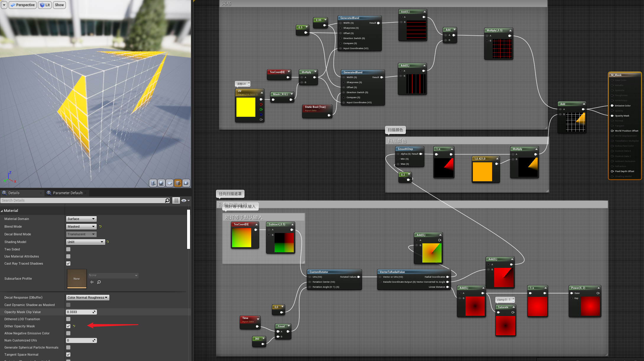This screenshot has height=361, width=644.
Task: Toggle Cast Ray Traced Shadows checkbox
Action: 68,263
